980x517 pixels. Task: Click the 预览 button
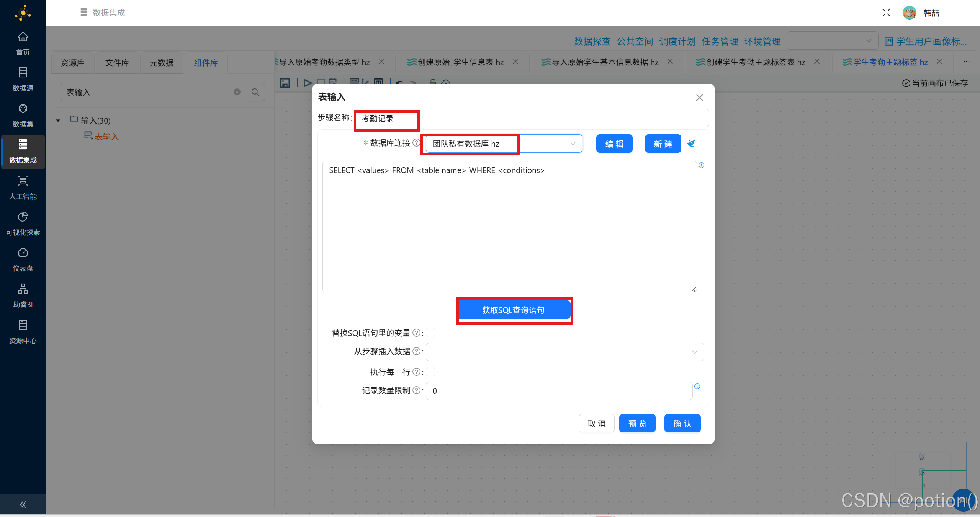(x=637, y=423)
